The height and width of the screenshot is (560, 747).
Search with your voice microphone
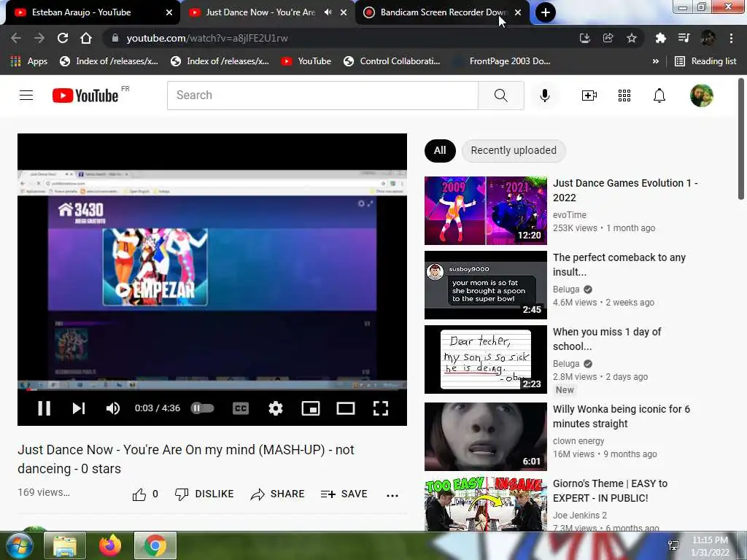[x=544, y=96]
